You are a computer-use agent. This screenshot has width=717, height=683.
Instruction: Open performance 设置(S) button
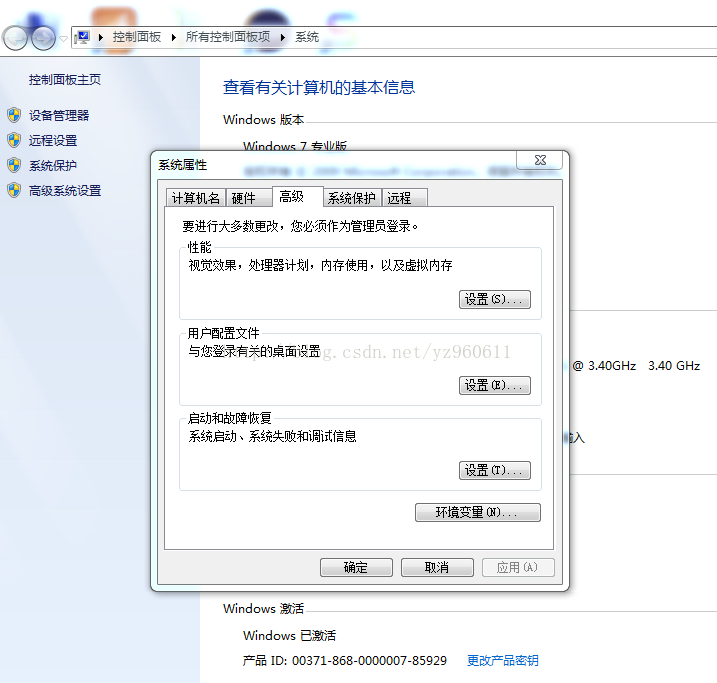pos(495,299)
